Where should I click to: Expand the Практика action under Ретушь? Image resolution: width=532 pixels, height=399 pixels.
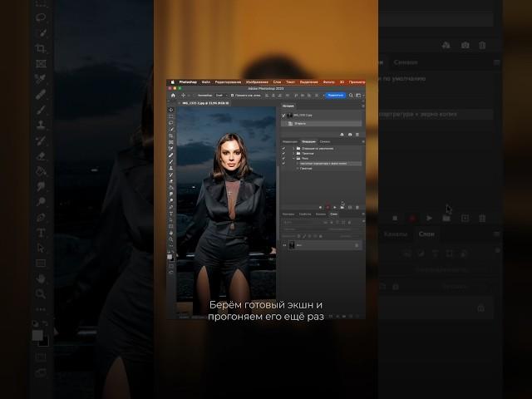298,168
